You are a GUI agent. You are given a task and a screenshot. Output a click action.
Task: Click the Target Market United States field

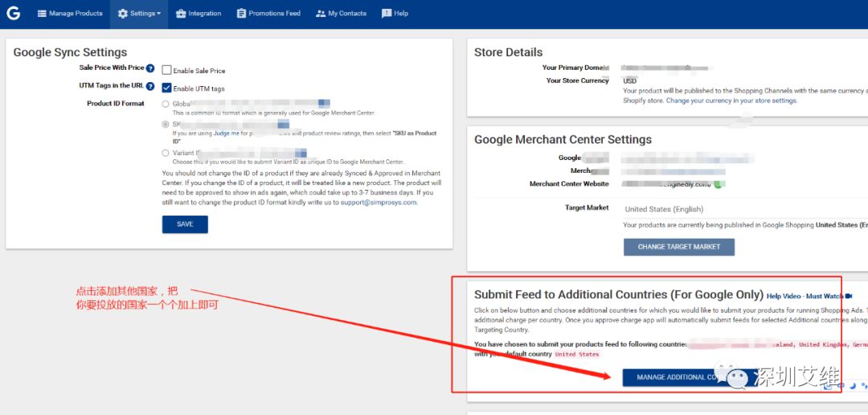pyautogui.click(x=745, y=209)
